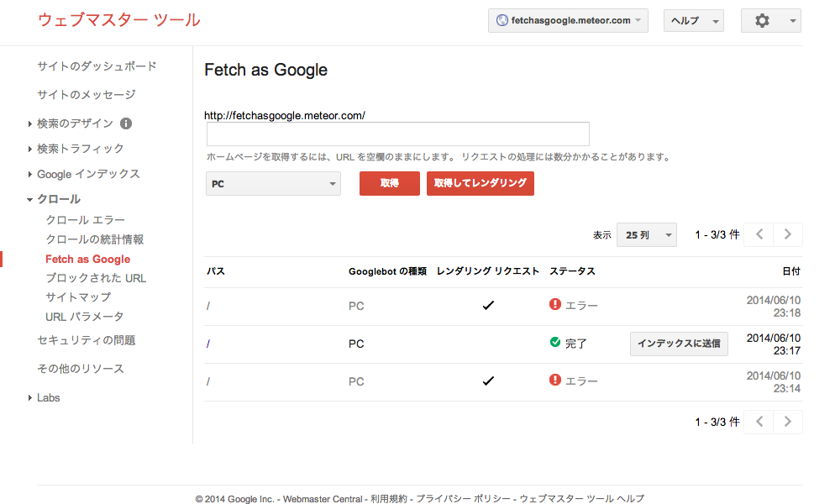This screenshot has height=504, width=835.
Task: Click the green complete icon in the 23:17 row
Action: tap(555, 342)
